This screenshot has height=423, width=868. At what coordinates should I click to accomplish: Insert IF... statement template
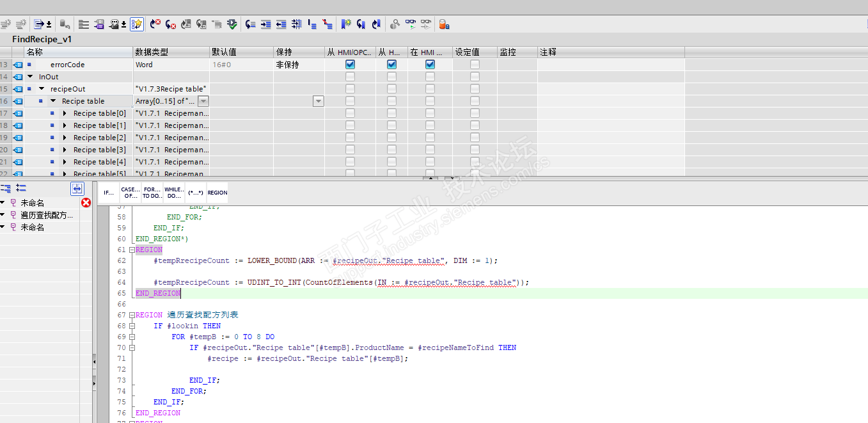point(109,192)
